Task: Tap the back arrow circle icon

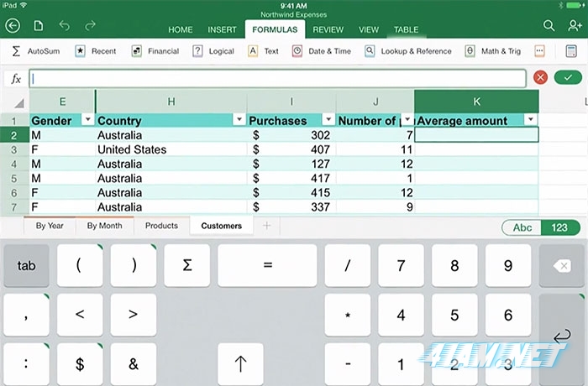Action: coord(13,26)
